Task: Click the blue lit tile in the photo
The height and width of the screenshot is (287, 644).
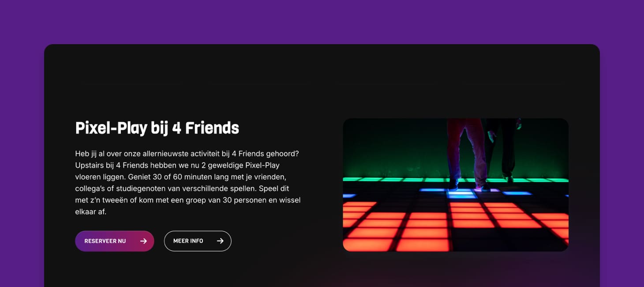Action: 461,193
